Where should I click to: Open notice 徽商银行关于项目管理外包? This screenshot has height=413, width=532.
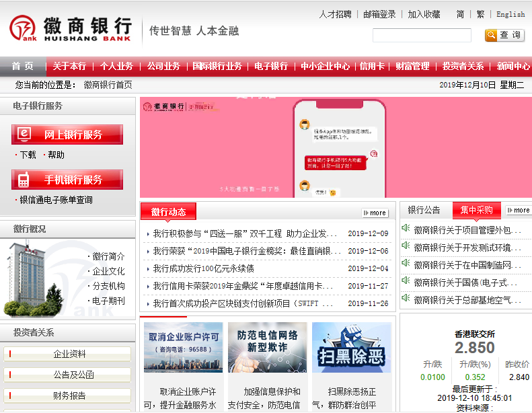[467, 230]
